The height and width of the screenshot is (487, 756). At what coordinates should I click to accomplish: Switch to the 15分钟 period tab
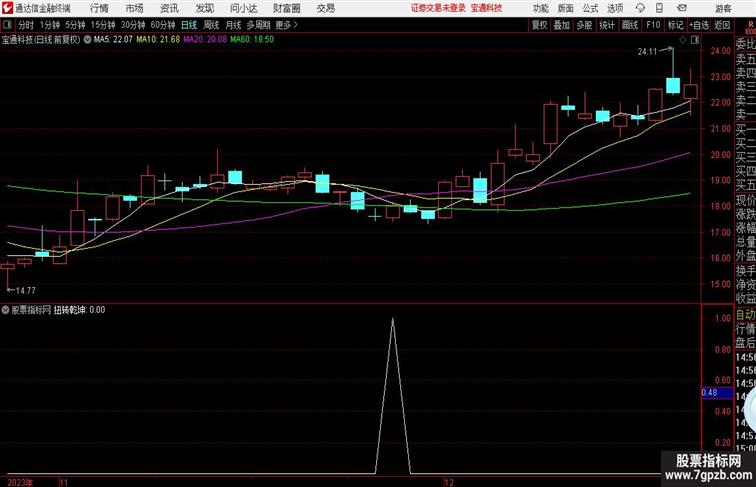tap(103, 25)
